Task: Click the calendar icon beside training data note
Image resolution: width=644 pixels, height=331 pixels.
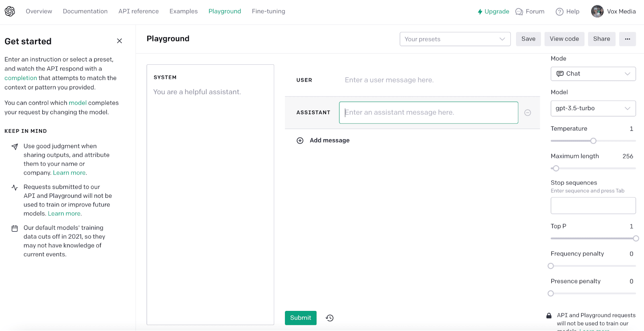Action: point(15,228)
